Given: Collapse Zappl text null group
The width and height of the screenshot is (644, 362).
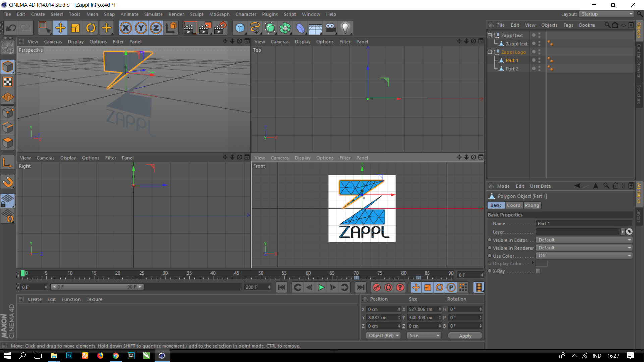Looking at the screenshot, I should point(490,35).
